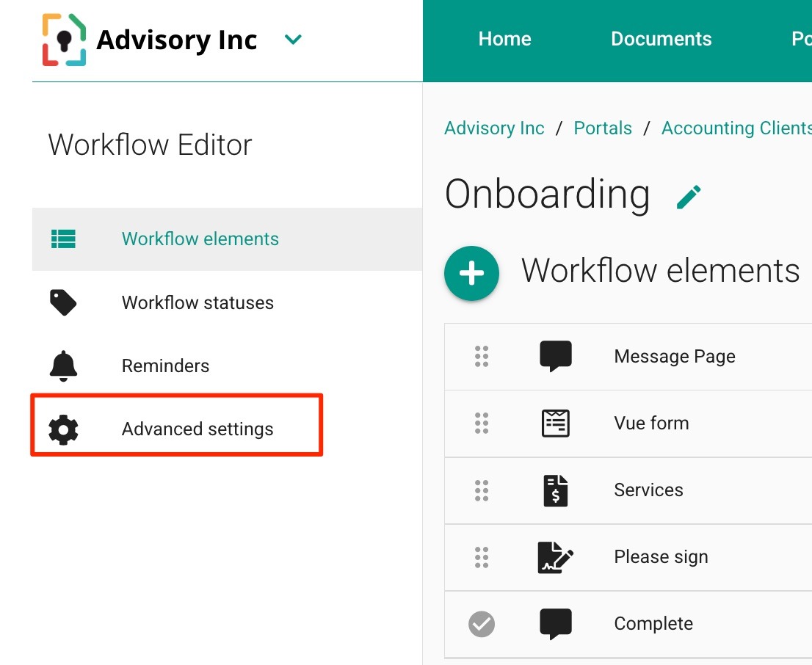Click the green plus button to add element

[x=472, y=272]
